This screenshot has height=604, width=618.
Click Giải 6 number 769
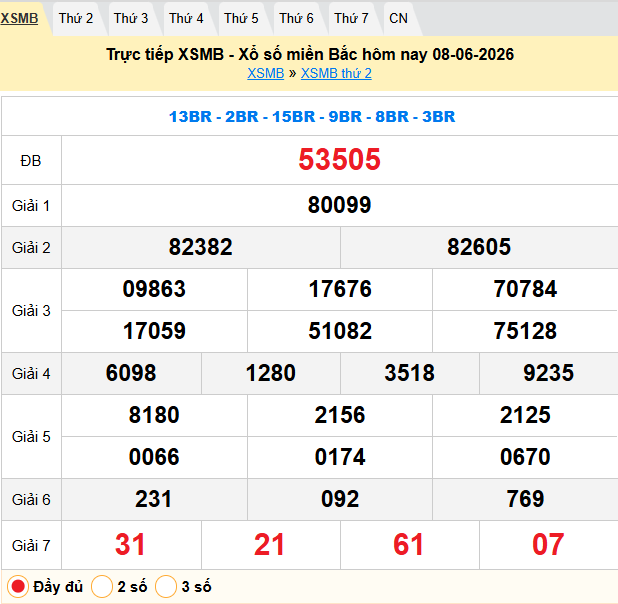click(525, 499)
